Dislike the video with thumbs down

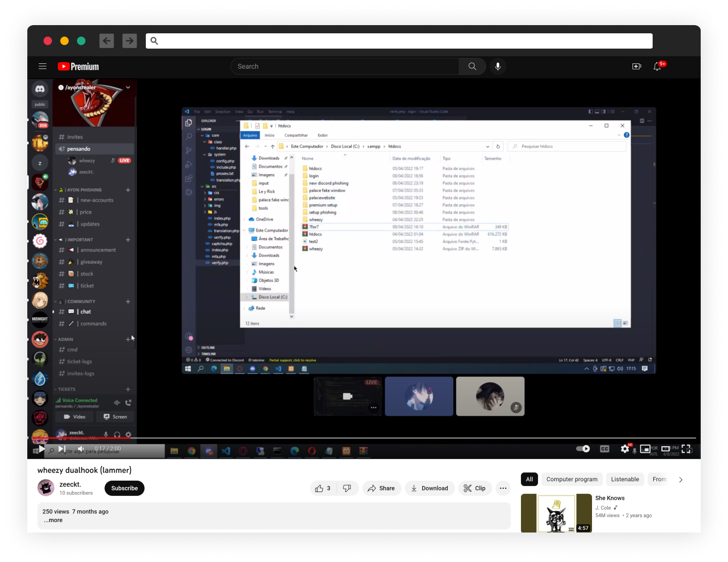347,488
